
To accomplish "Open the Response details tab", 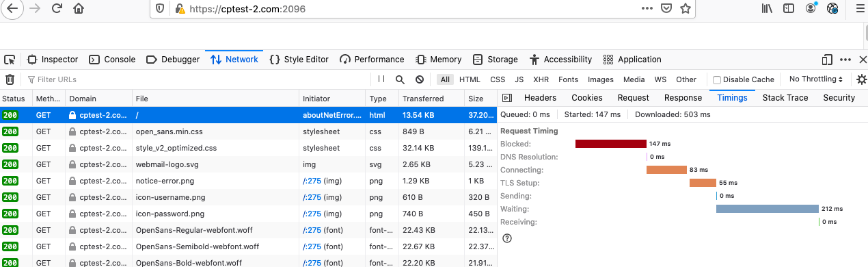I will point(683,98).
